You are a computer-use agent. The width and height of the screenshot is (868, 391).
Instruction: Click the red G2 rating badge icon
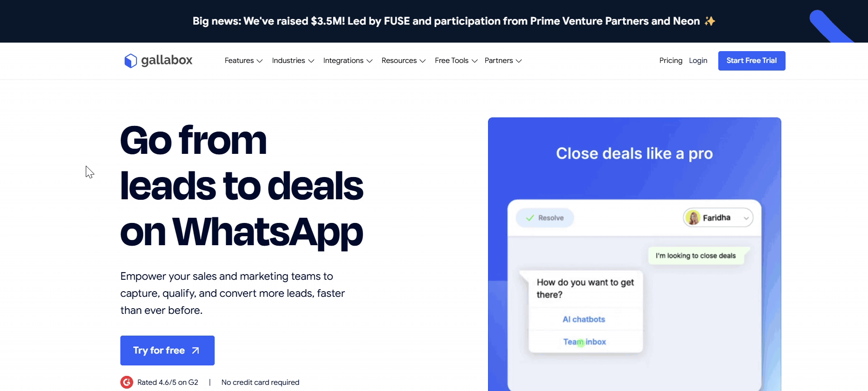[x=127, y=382]
